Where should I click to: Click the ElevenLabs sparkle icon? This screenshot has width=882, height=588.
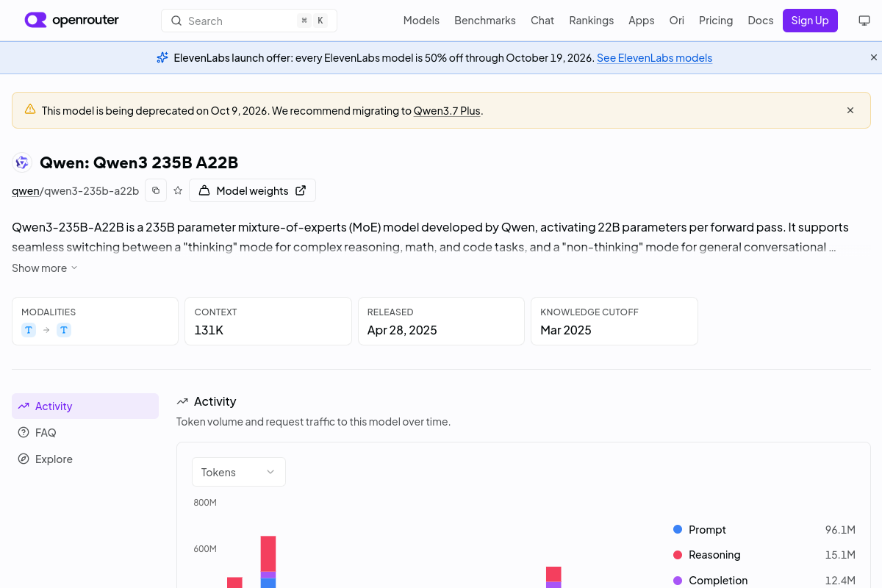[x=162, y=57]
